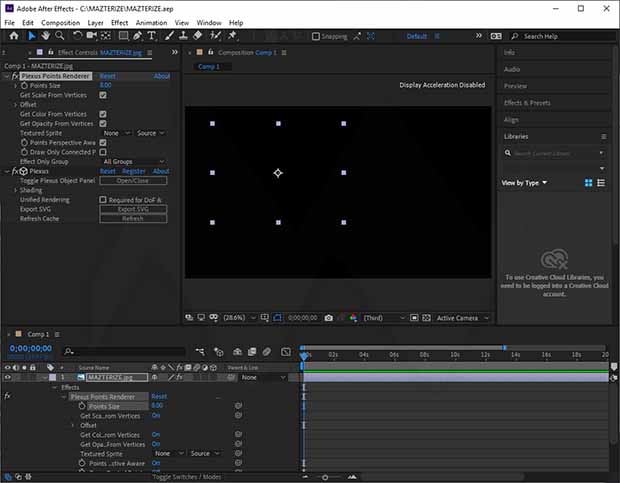Select the Hand tool

click(x=45, y=36)
